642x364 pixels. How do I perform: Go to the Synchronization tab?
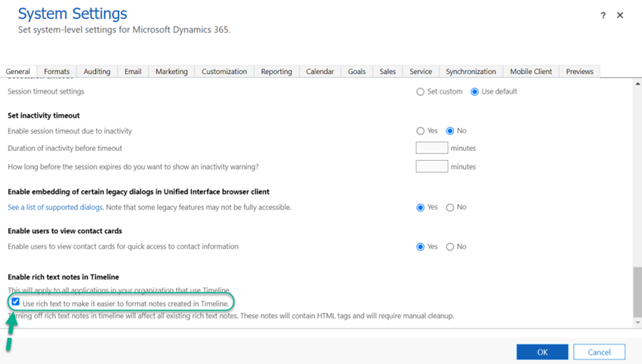471,71
